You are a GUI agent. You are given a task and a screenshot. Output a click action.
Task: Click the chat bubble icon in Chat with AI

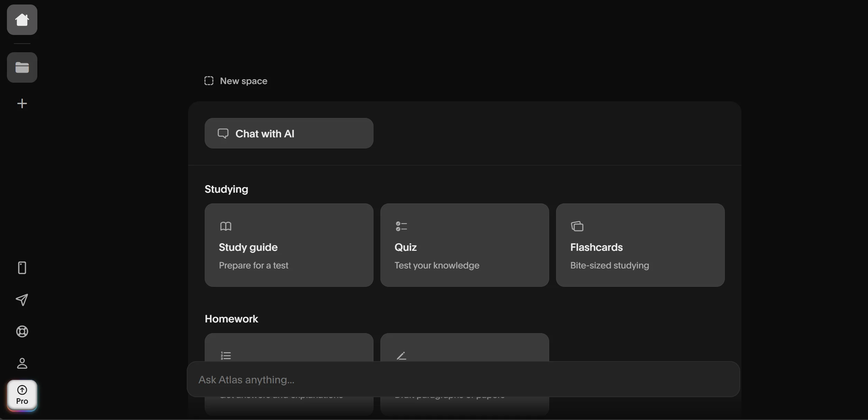coord(223,133)
